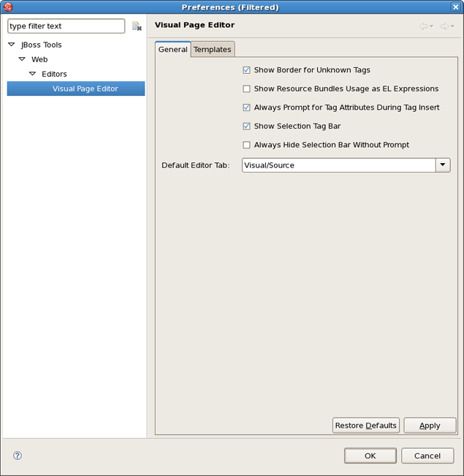Disable Show Border for Unknown Tags
Screen dimensions: 464x476
pos(247,70)
